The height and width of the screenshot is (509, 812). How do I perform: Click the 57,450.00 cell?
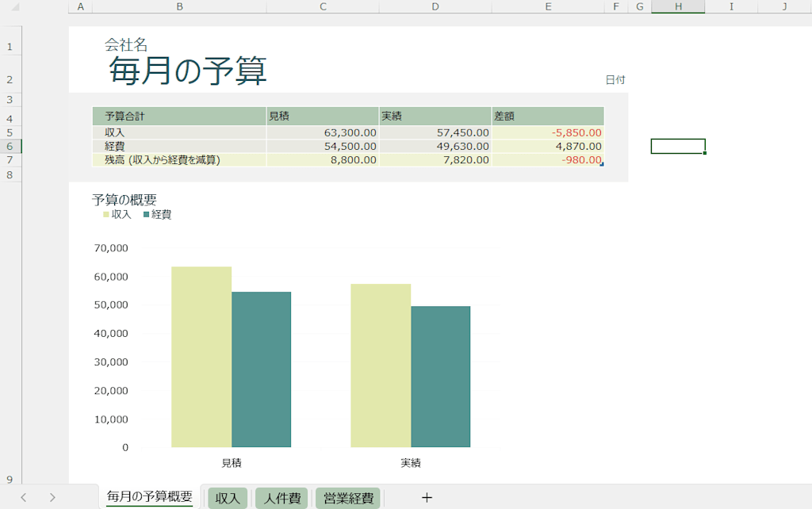[435, 132]
